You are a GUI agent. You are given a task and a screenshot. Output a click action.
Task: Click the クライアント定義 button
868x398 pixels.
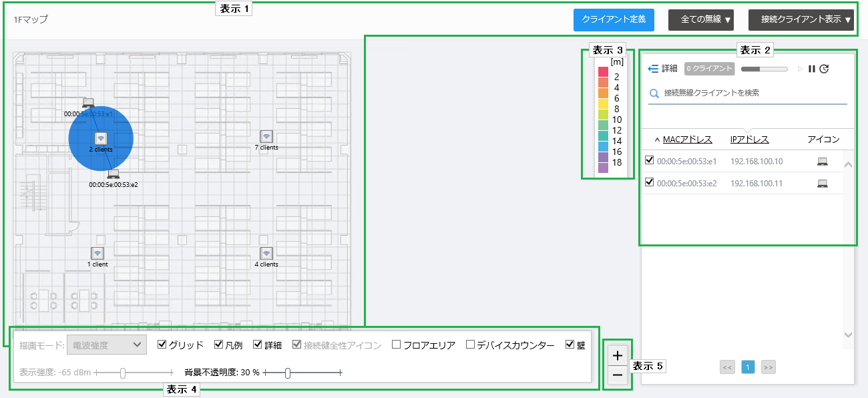(x=614, y=20)
